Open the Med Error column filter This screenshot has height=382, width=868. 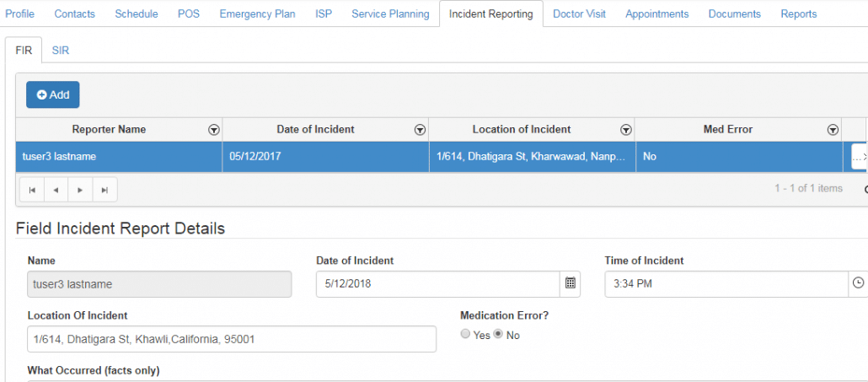[832, 130]
